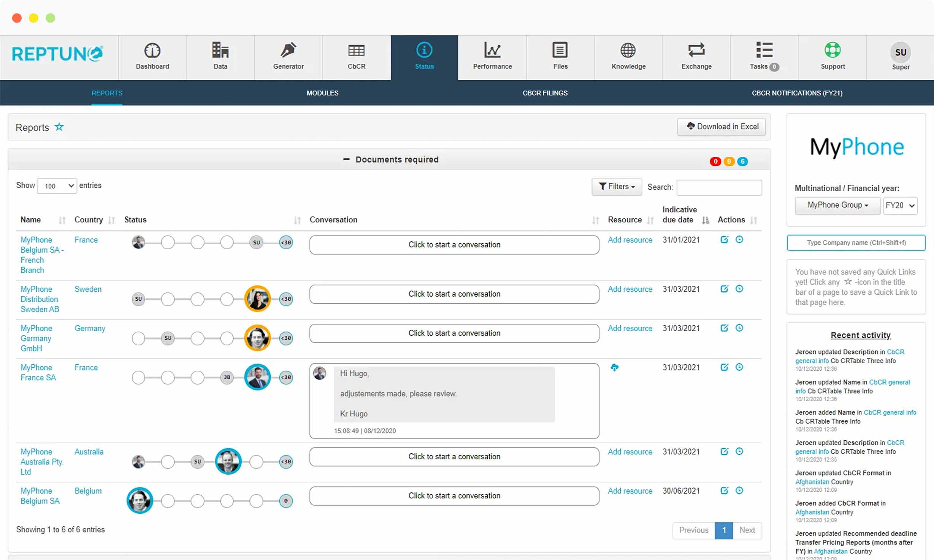Toggle the Quick Link star next to Reports

tap(59, 127)
